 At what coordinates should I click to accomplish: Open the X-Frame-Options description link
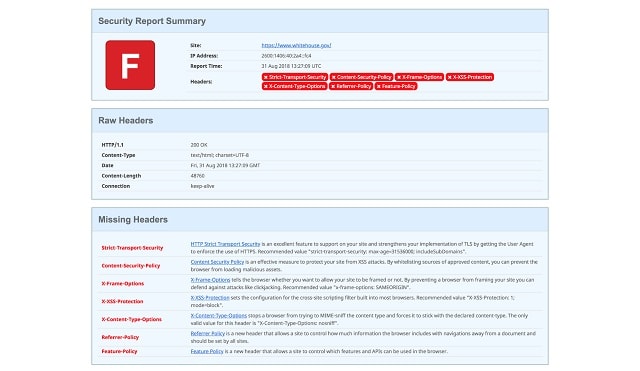click(x=210, y=280)
